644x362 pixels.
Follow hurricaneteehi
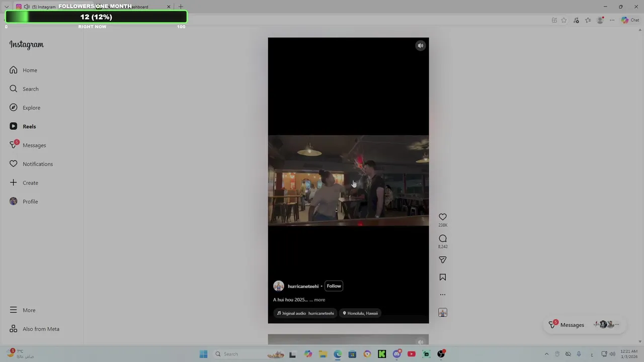pyautogui.click(x=334, y=286)
